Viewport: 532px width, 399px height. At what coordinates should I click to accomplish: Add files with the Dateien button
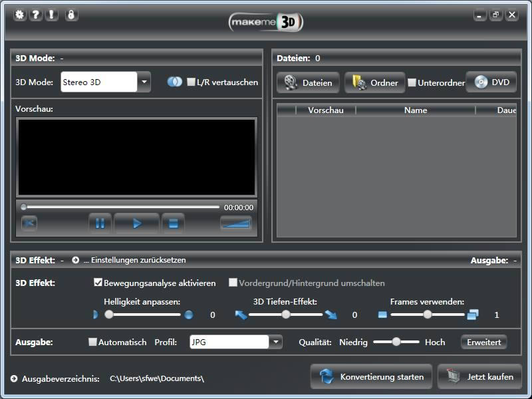[308, 82]
